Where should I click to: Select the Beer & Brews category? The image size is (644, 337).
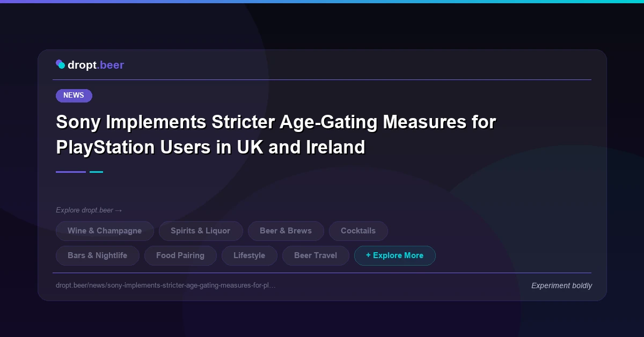tap(286, 231)
